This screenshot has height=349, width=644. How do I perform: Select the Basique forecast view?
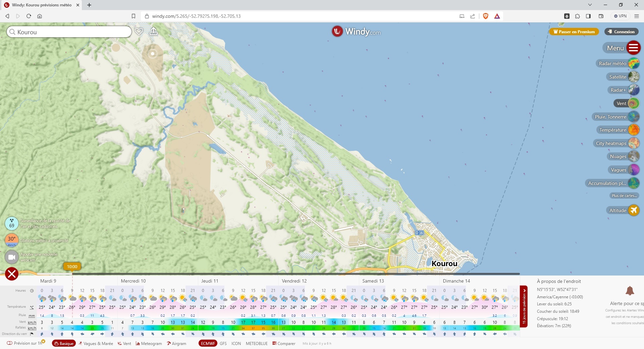(64, 343)
